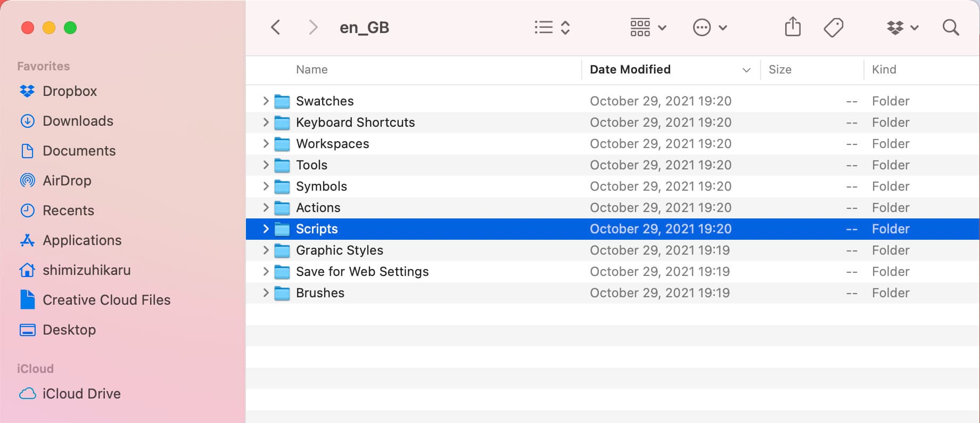Click the iCloud sidebar section header
The width and height of the screenshot is (980, 423).
coord(35,369)
